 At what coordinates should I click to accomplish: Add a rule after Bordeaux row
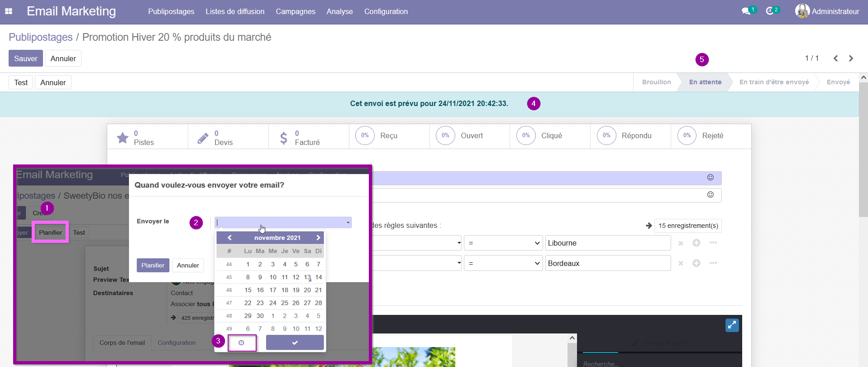pyautogui.click(x=696, y=263)
